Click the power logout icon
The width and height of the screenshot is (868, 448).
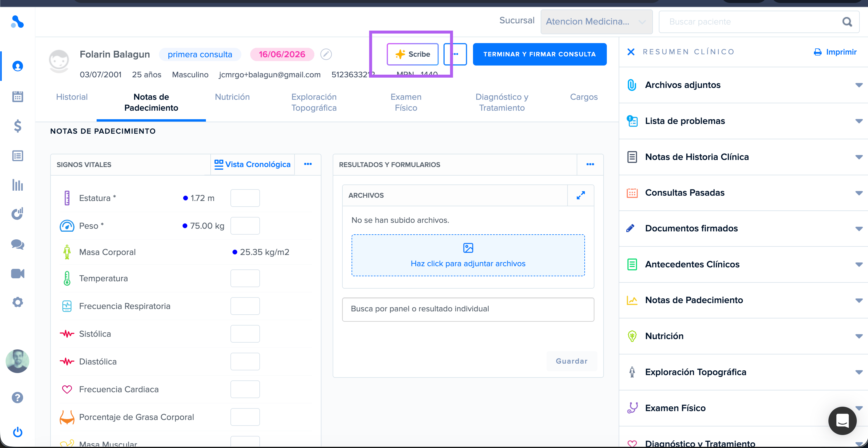[x=17, y=432]
